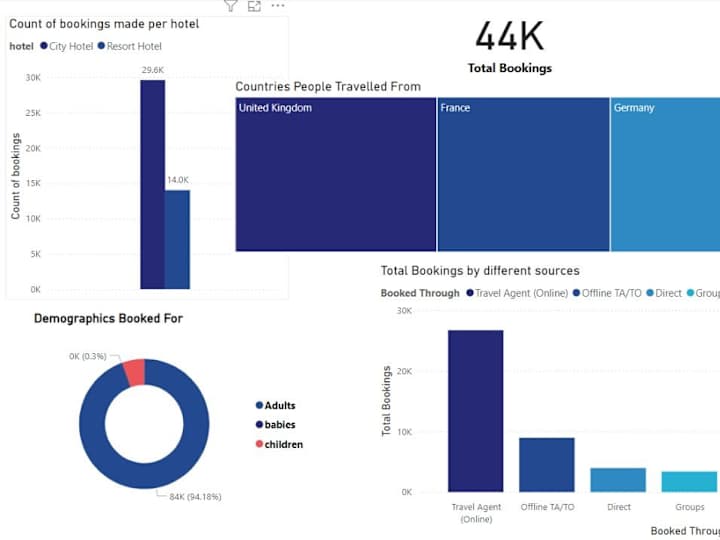Open the more options ellipsis menu

pos(278,6)
